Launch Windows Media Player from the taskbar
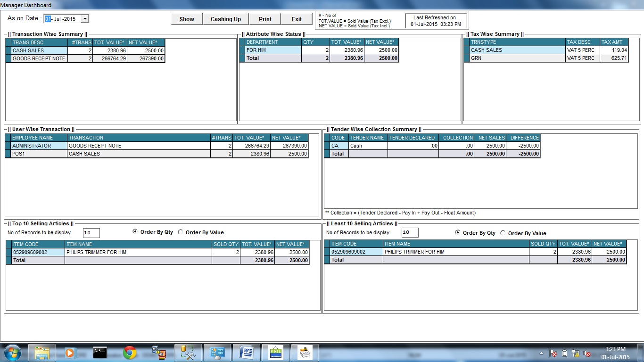 [x=70, y=353]
